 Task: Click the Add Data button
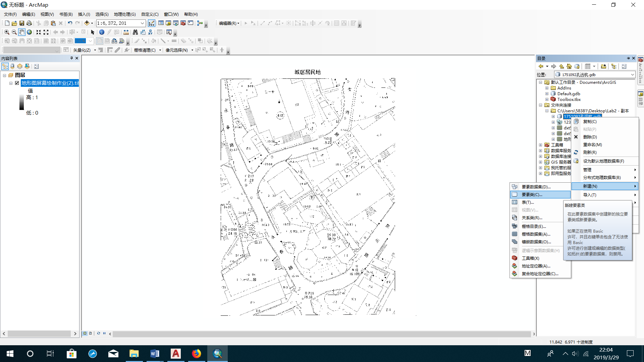pos(87,23)
